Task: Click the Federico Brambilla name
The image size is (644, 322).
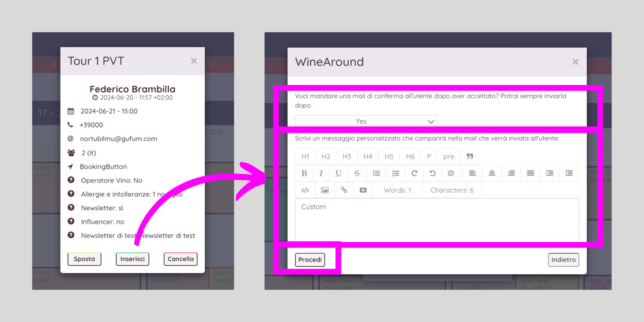Action: [x=132, y=89]
